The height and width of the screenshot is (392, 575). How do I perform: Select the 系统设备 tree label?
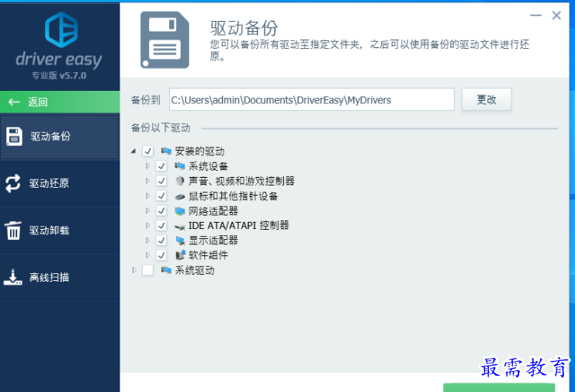tap(208, 166)
